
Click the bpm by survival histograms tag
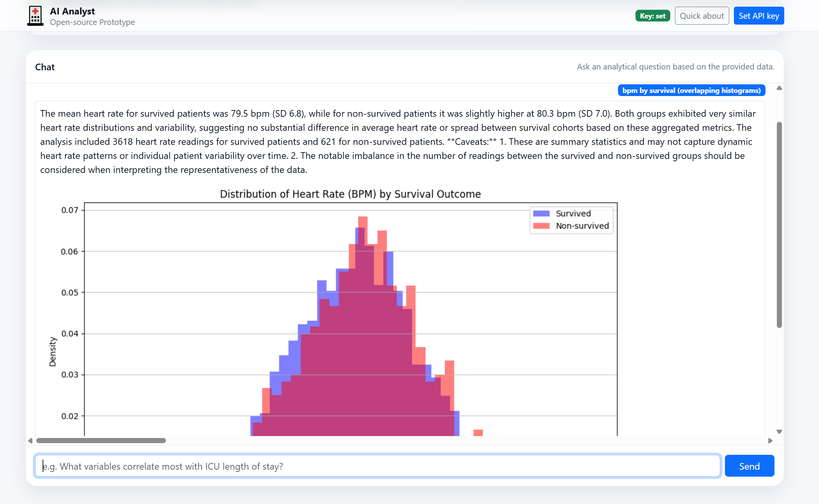(691, 91)
